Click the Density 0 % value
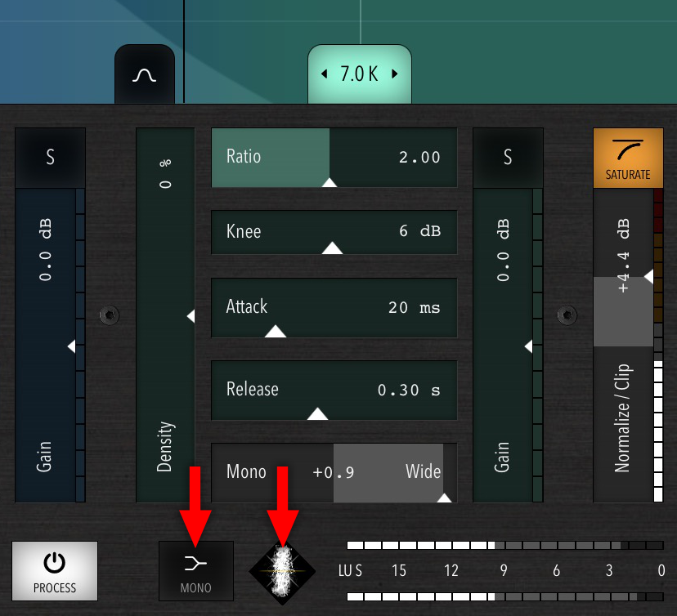 (165, 174)
